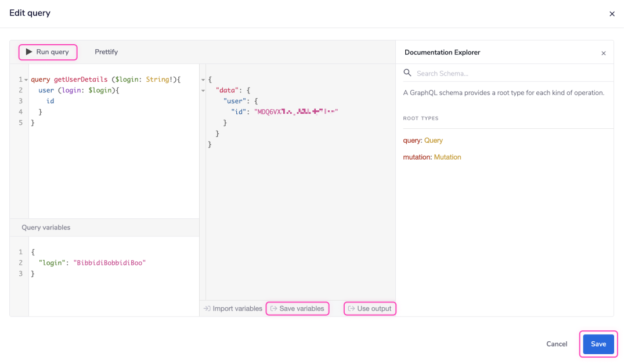This screenshot has height=364, width=624.
Task: Run the GraphQL query
Action: [48, 52]
